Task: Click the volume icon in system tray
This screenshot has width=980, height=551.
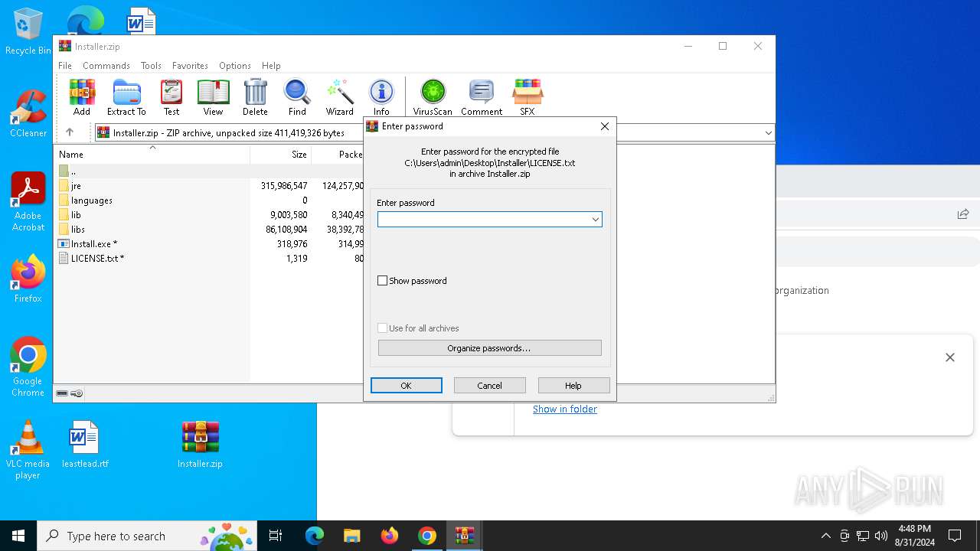Action: (881, 536)
